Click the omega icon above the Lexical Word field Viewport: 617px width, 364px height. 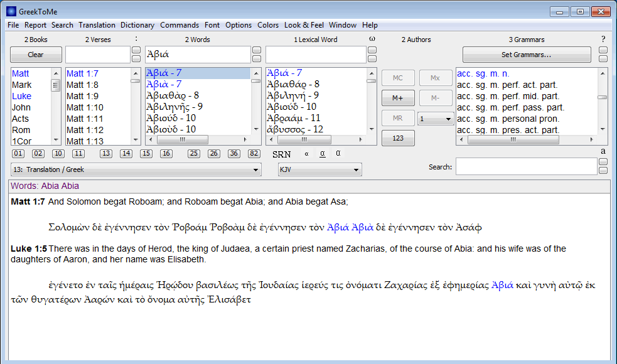(372, 38)
